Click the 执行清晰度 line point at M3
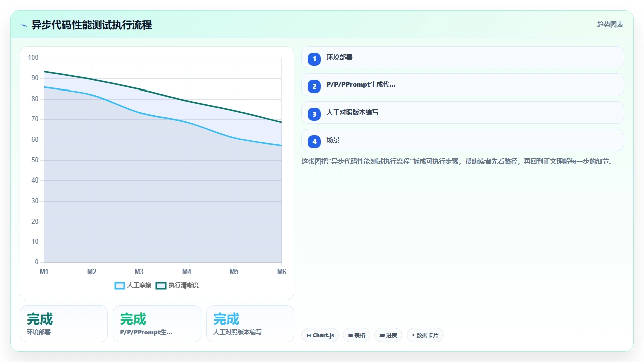 coord(139,89)
